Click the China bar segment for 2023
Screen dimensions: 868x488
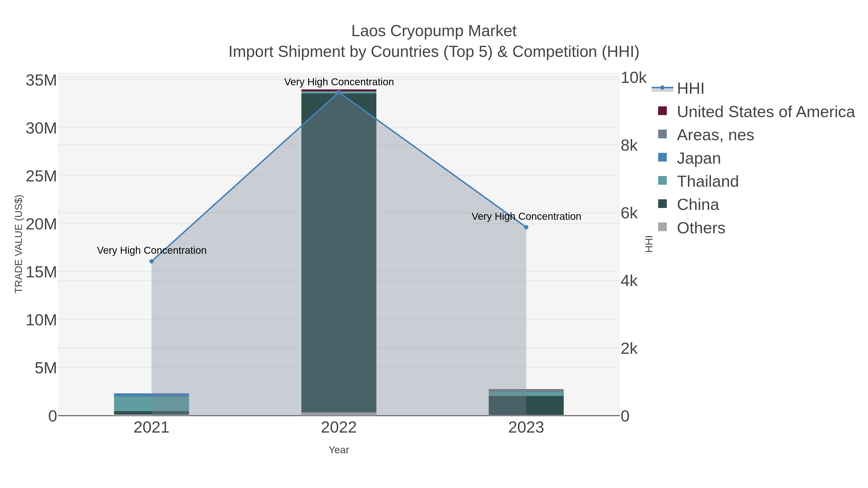tap(526, 406)
